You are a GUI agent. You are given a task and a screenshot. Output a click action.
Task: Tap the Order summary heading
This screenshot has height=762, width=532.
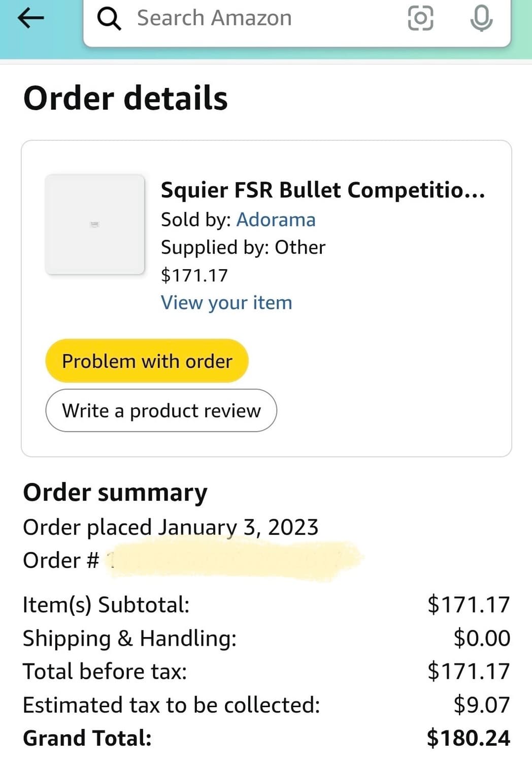click(115, 492)
